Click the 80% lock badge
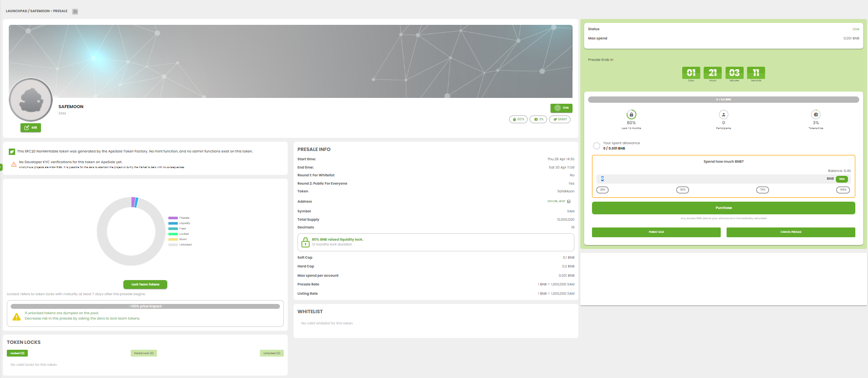The image size is (868, 378). [x=518, y=119]
